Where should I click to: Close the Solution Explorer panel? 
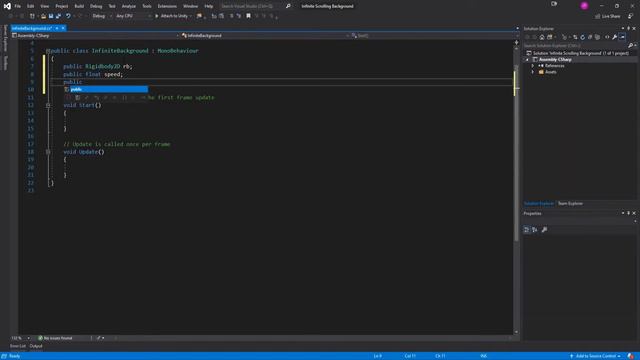(634, 29)
